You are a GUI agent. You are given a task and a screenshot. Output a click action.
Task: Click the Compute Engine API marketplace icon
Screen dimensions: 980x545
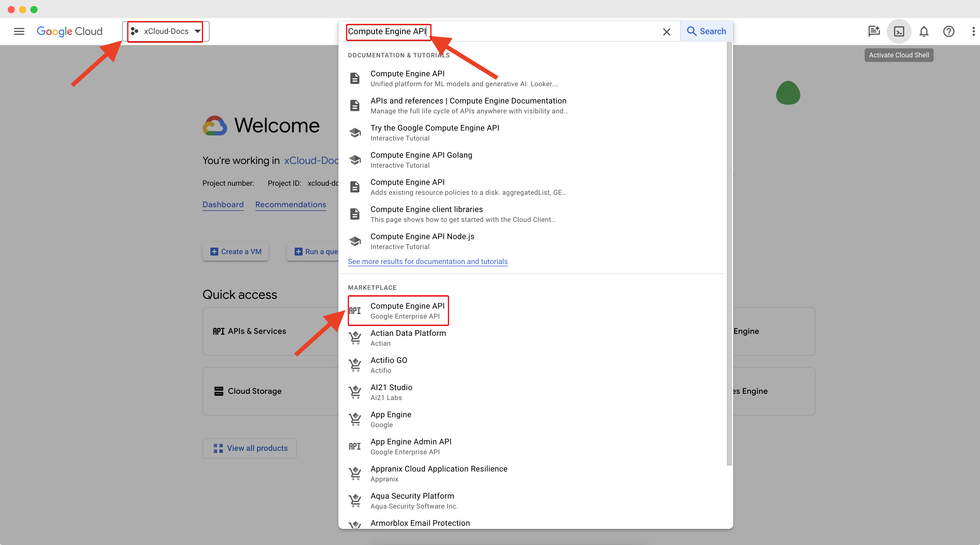[355, 310]
